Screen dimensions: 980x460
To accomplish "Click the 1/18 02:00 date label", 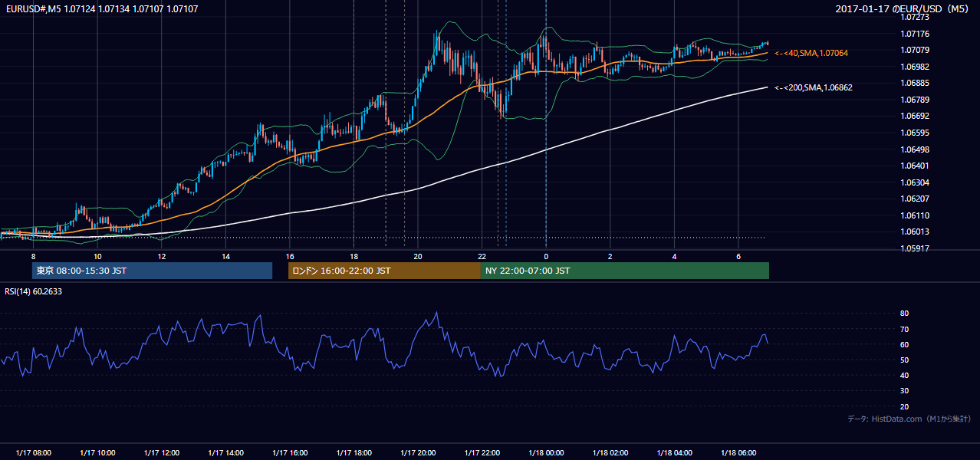I will (x=610, y=453).
